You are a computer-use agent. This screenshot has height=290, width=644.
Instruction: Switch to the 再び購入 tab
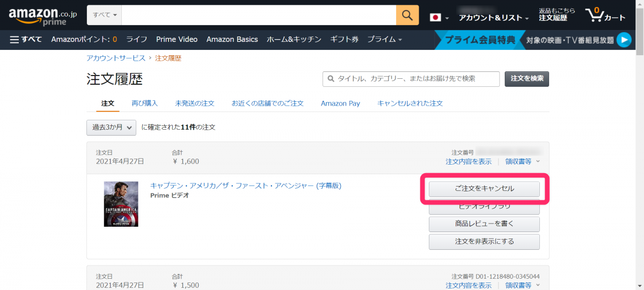click(x=145, y=103)
